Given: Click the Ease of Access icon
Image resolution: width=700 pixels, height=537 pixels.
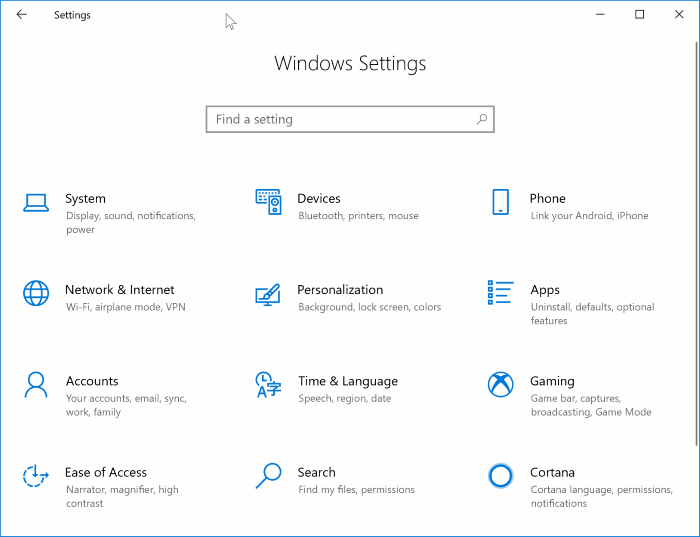Looking at the screenshot, I should pos(36,476).
